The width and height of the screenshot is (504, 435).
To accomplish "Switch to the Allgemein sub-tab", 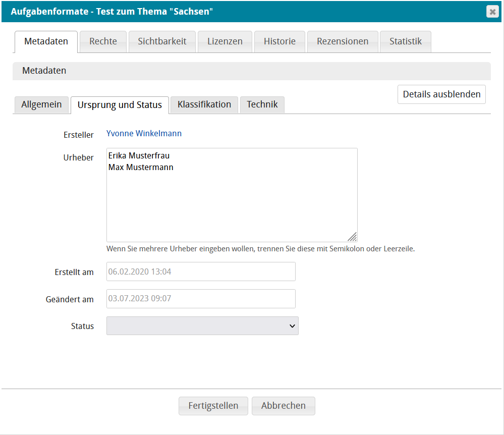I will 41,104.
